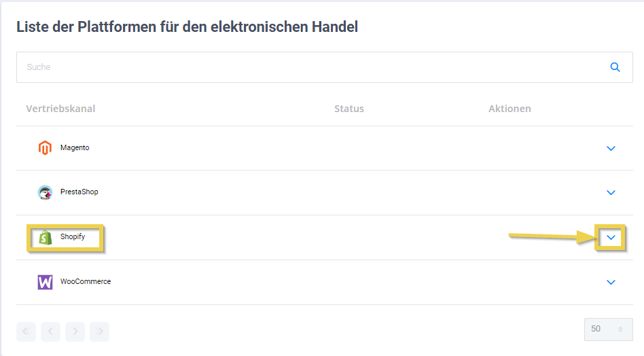The width and height of the screenshot is (644, 356).
Task: Select the WooCommerce platform name
Action: 86,281
